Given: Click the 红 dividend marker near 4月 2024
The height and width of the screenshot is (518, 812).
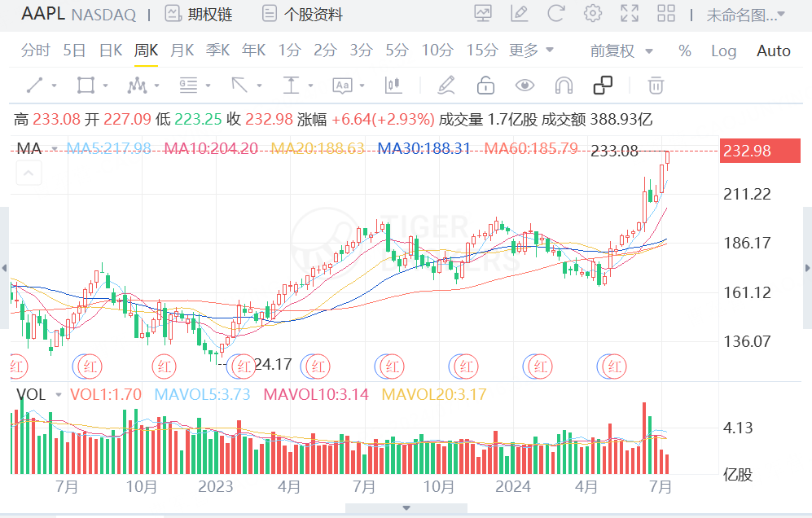Looking at the screenshot, I should pyautogui.click(x=614, y=367).
